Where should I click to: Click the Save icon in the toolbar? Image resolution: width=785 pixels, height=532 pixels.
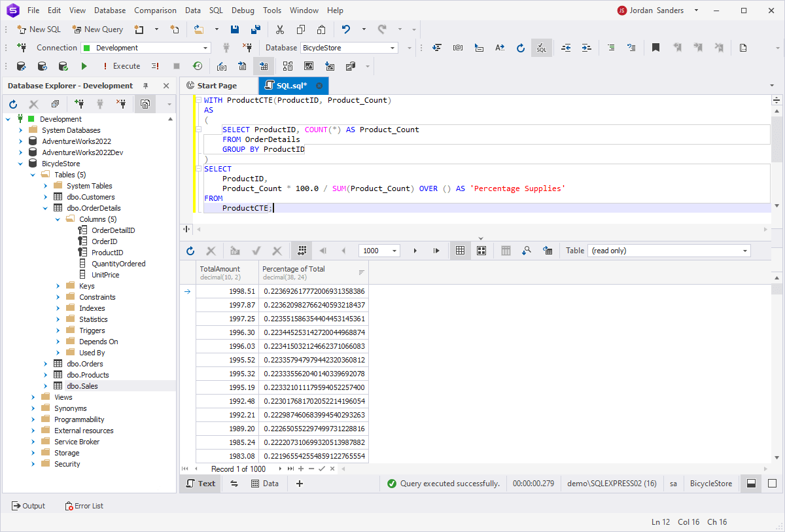pyautogui.click(x=235, y=29)
